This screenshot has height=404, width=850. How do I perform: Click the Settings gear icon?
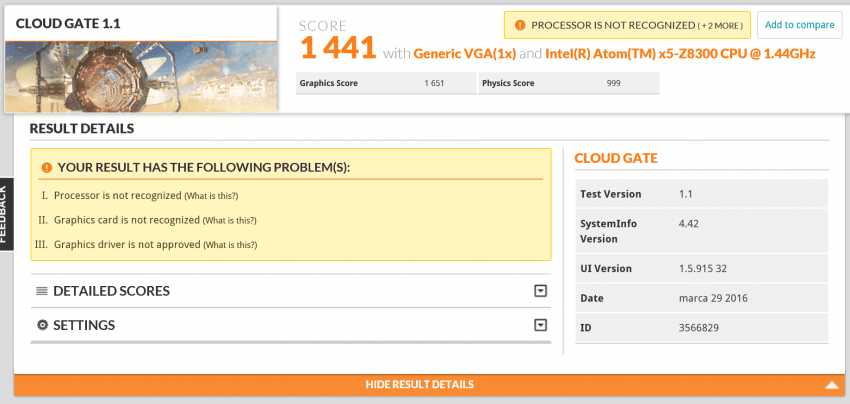[42, 325]
